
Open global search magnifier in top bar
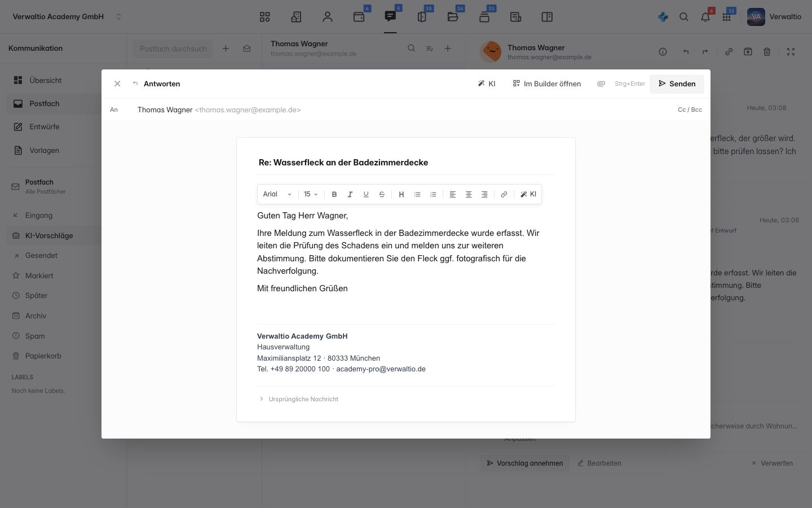point(684,17)
